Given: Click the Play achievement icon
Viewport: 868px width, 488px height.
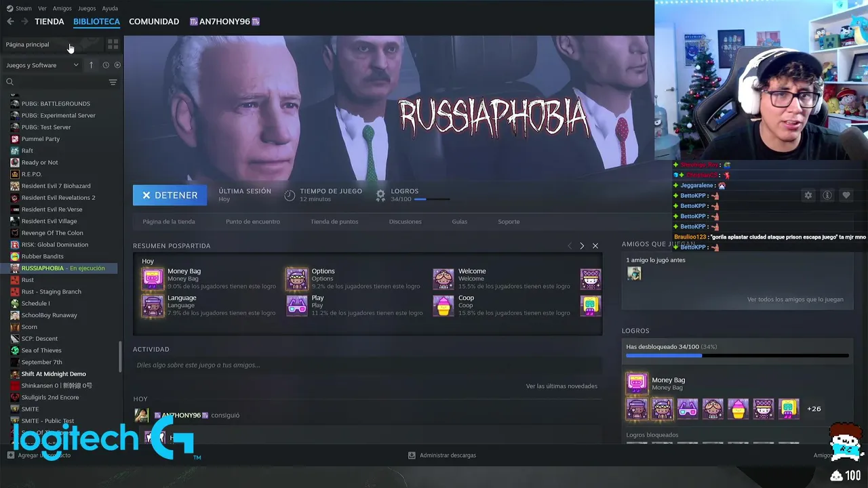Looking at the screenshot, I should pos(297,306).
